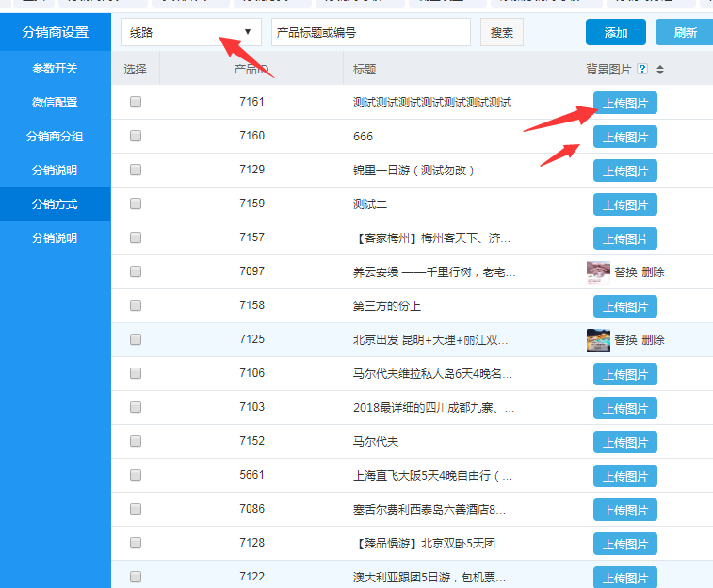Open the highlighted 分销方式 menu item

click(x=55, y=204)
